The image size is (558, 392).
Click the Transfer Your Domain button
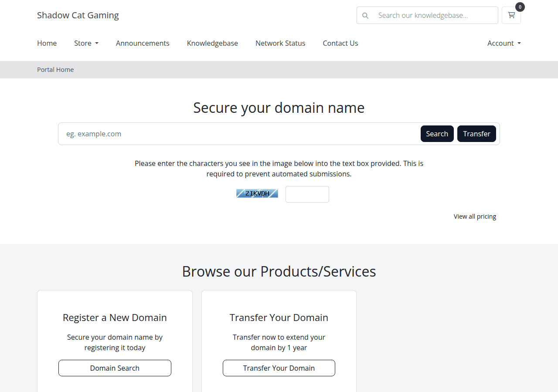click(279, 368)
